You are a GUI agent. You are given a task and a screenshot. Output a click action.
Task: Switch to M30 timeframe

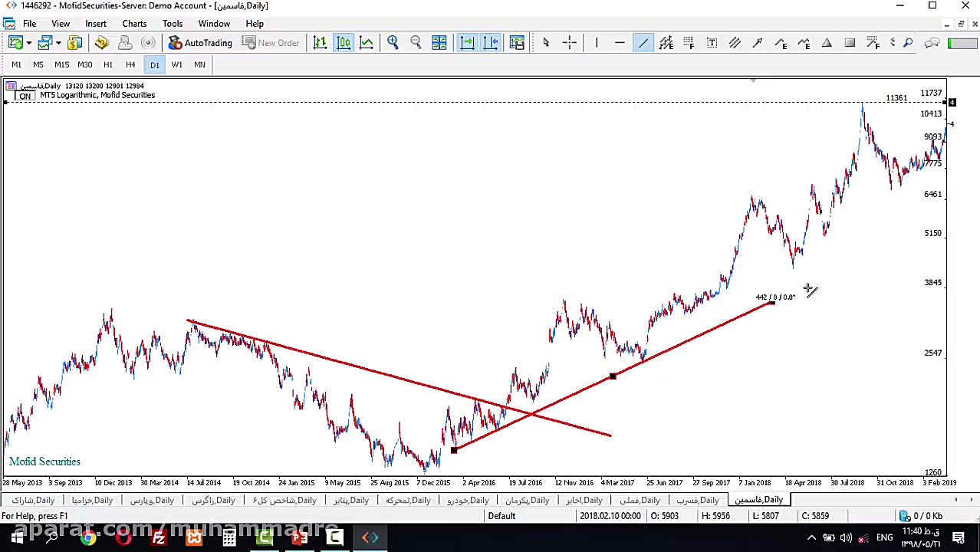[x=85, y=65]
